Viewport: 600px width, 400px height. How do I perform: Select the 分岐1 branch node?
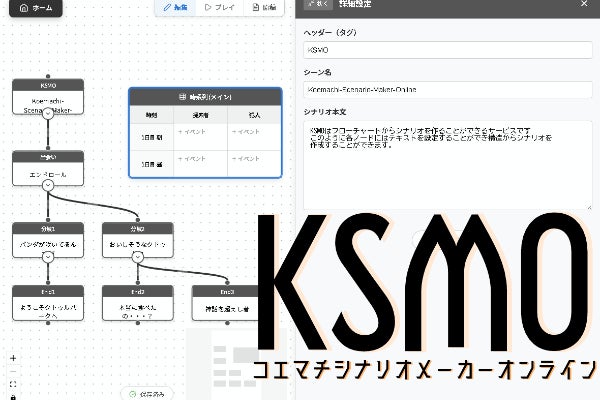point(48,240)
